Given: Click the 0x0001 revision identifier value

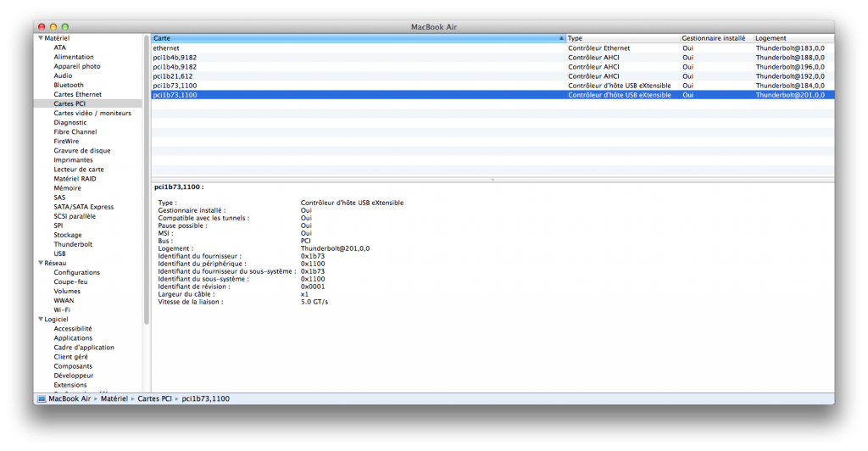Looking at the screenshot, I should 313,287.
